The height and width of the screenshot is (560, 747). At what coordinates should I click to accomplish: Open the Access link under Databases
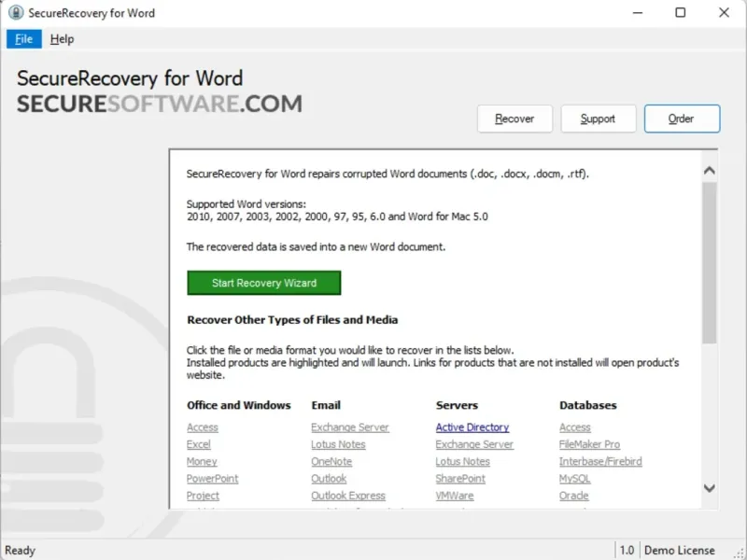point(575,427)
